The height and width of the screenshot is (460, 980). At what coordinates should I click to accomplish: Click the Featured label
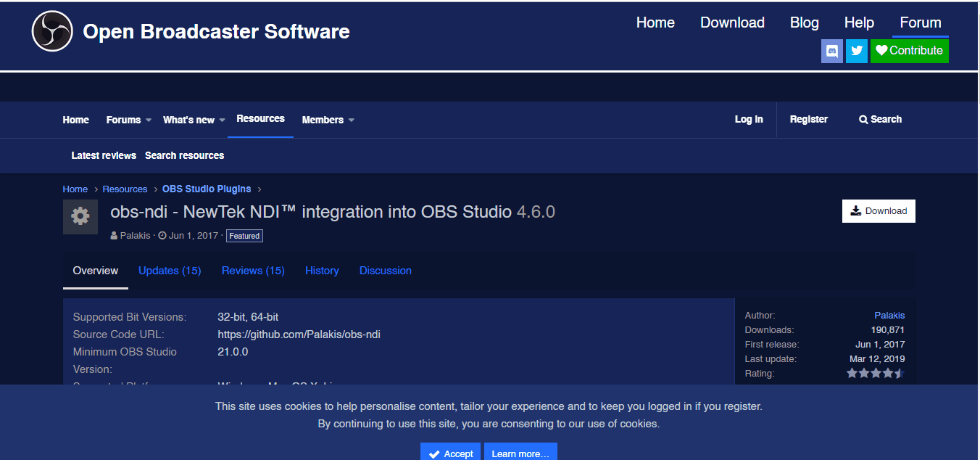coord(244,236)
